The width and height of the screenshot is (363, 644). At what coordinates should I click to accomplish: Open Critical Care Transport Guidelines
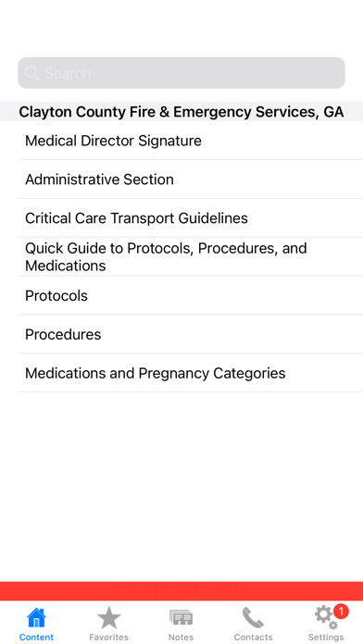tap(191, 218)
